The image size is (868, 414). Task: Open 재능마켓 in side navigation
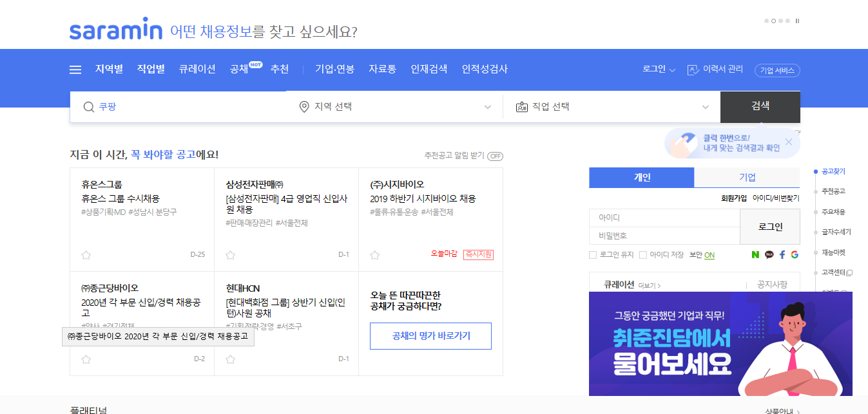tap(833, 252)
